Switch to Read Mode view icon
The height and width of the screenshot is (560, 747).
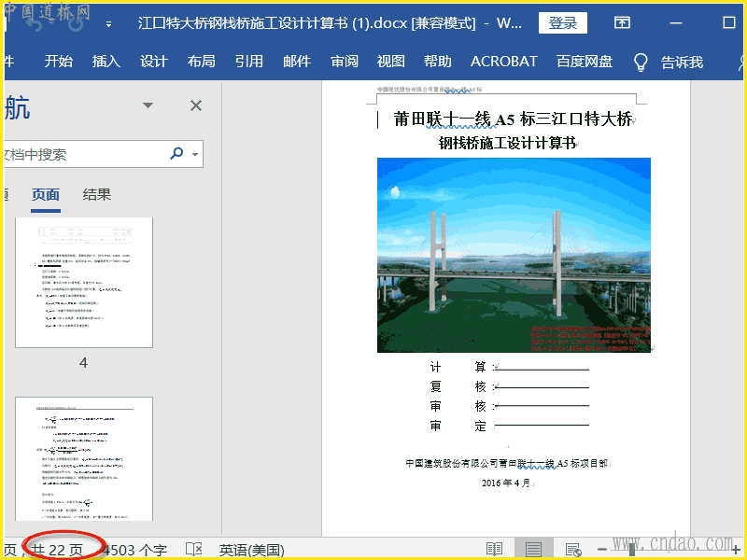tap(494, 549)
